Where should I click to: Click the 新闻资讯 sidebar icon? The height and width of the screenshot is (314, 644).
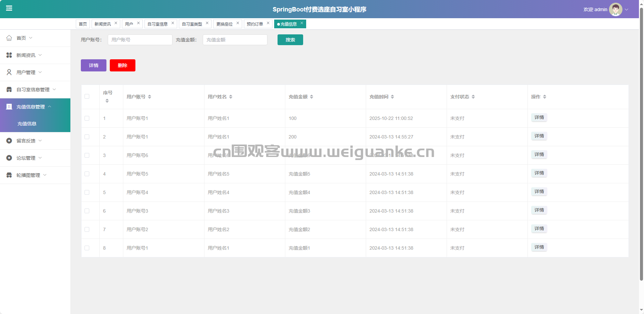coord(9,55)
